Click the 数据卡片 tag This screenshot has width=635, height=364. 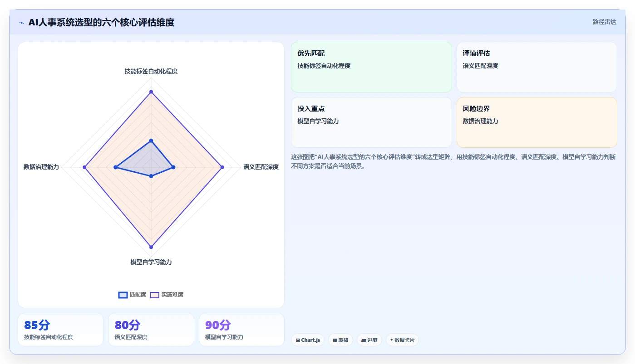click(x=402, y=340)
